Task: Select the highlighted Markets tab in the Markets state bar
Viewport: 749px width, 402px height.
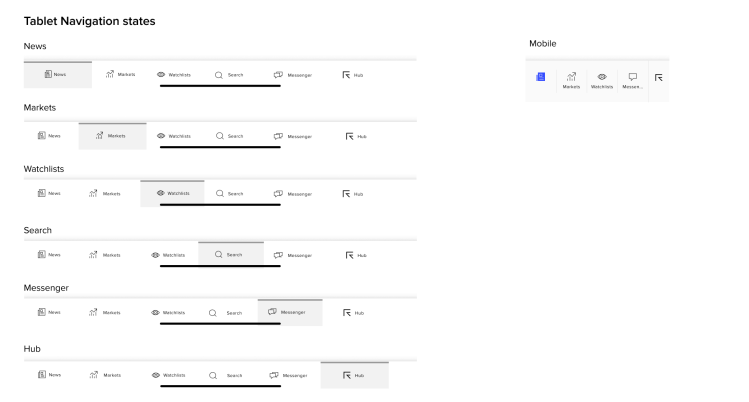Action: 112,136
